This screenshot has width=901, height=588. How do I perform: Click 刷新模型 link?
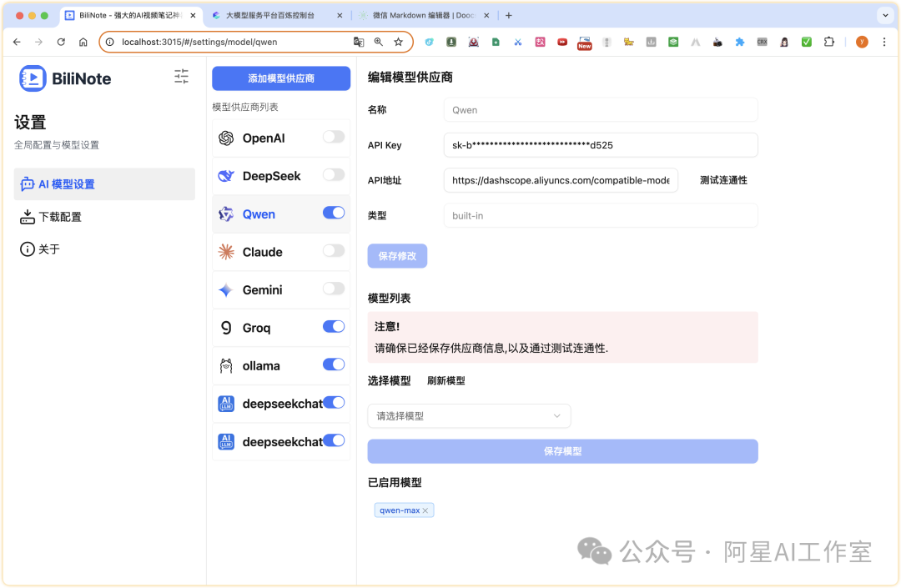445,380
